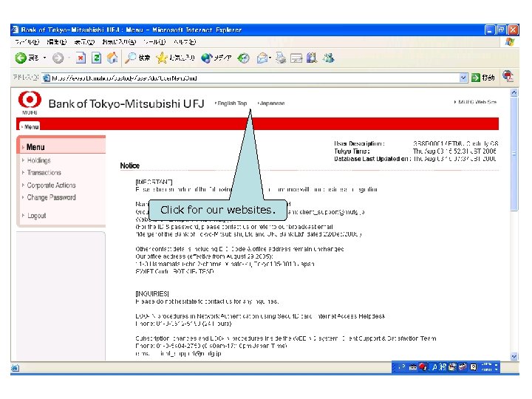532x399 pixels.
Task: Click the Notice section heading
Action: (x=129, y=166)
